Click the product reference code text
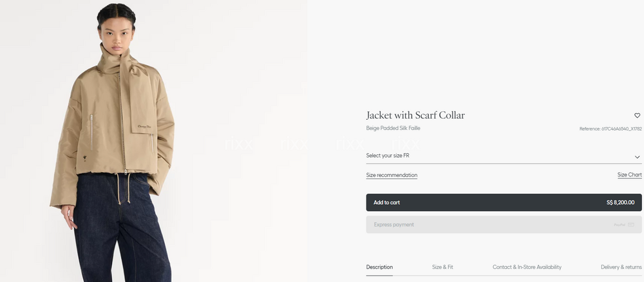 611,129
